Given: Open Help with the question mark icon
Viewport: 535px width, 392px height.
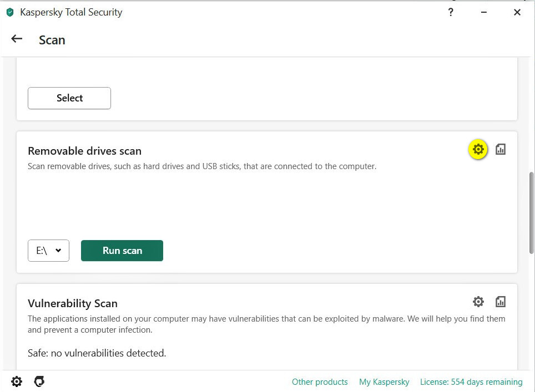Looking at the screenshot, I should click(x=451, y=12).
